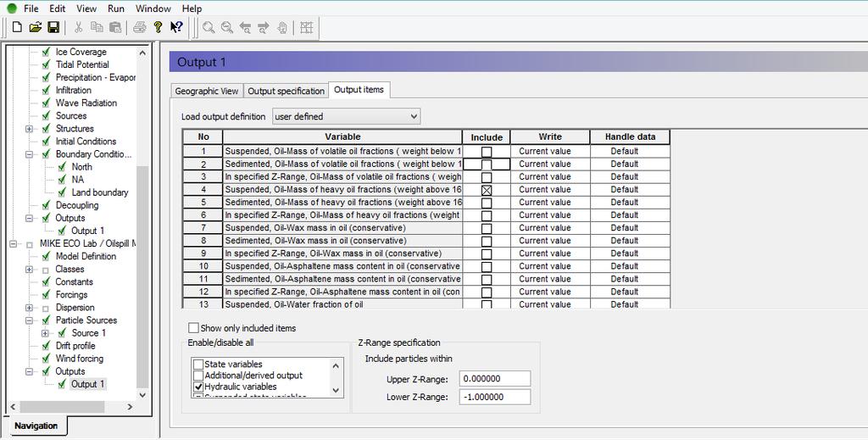This screenshot has width=868, height=440.
Task: Click the Paste clipboard toolbar icon
Action: 115,27
